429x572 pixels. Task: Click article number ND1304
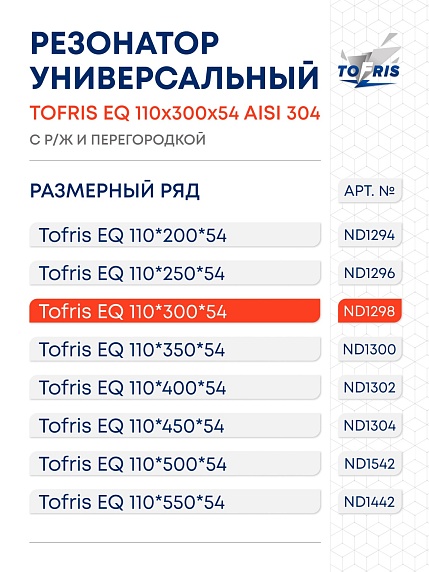click(370, 425)
